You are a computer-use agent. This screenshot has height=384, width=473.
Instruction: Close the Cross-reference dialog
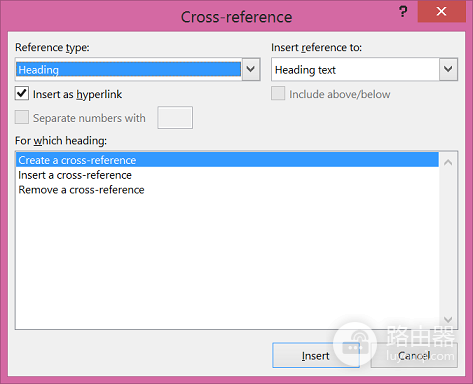click(441, 11)
